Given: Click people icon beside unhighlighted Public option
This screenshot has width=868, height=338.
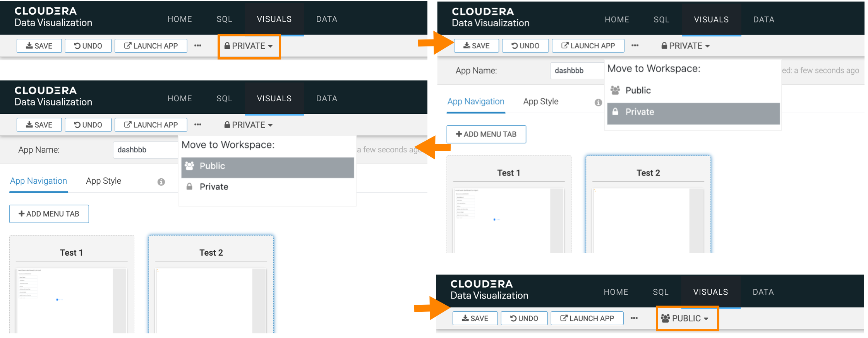Looking at the screenshot, I should [615, 90].
